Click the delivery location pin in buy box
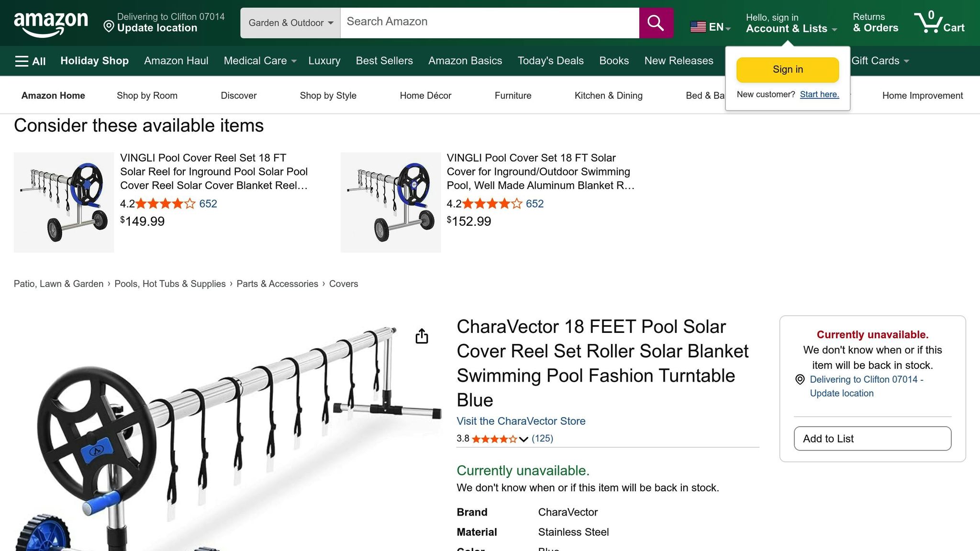This screenshot has height=551, width=980. coord(800,380)
